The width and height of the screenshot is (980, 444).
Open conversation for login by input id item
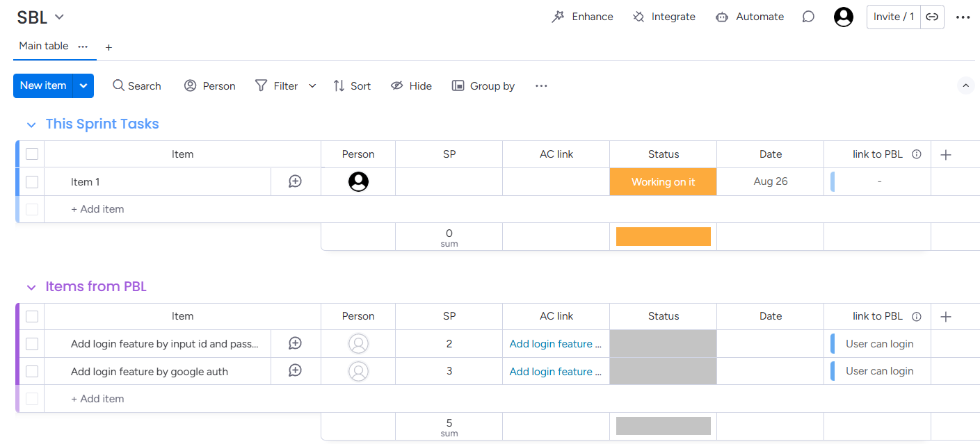[295, 343]
